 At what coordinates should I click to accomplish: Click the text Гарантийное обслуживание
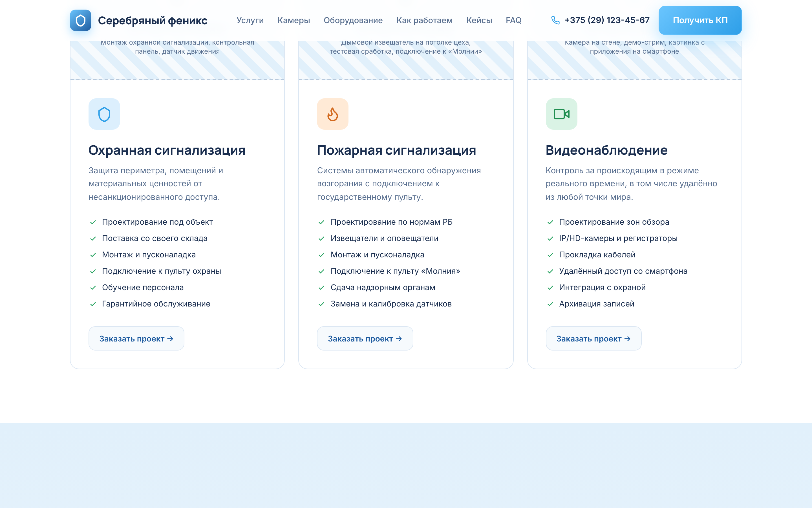click(x=156, y=304)
